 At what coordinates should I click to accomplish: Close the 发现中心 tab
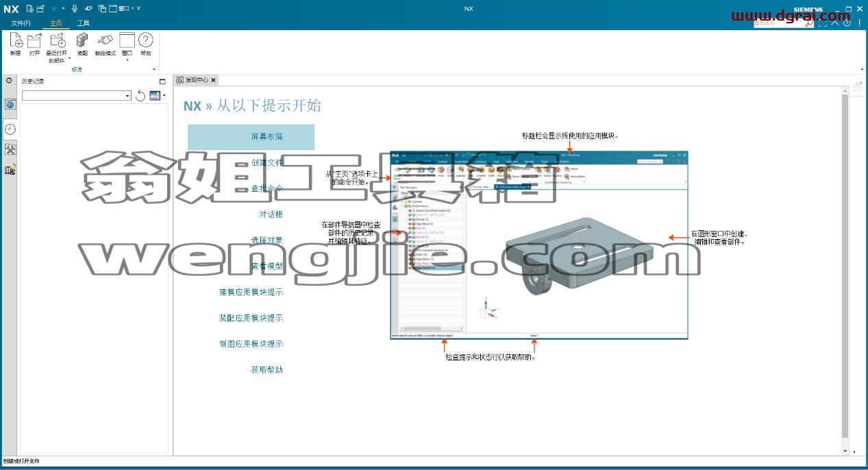point(213,80)
